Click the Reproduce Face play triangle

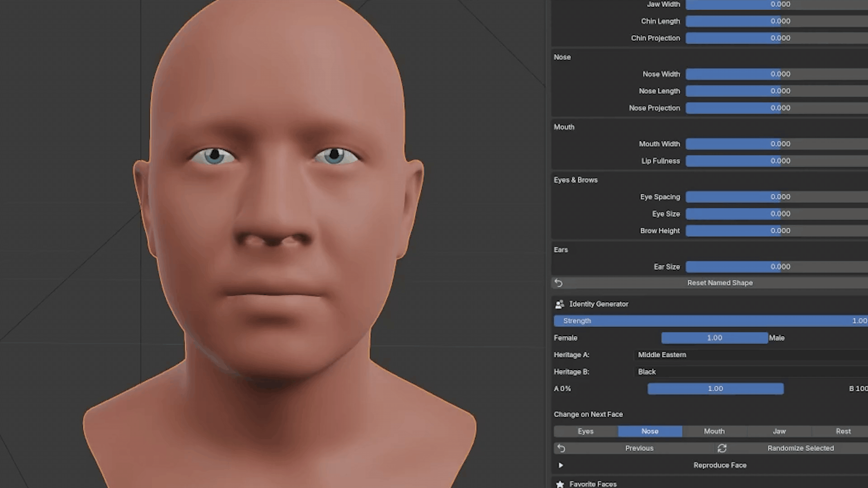561,465
